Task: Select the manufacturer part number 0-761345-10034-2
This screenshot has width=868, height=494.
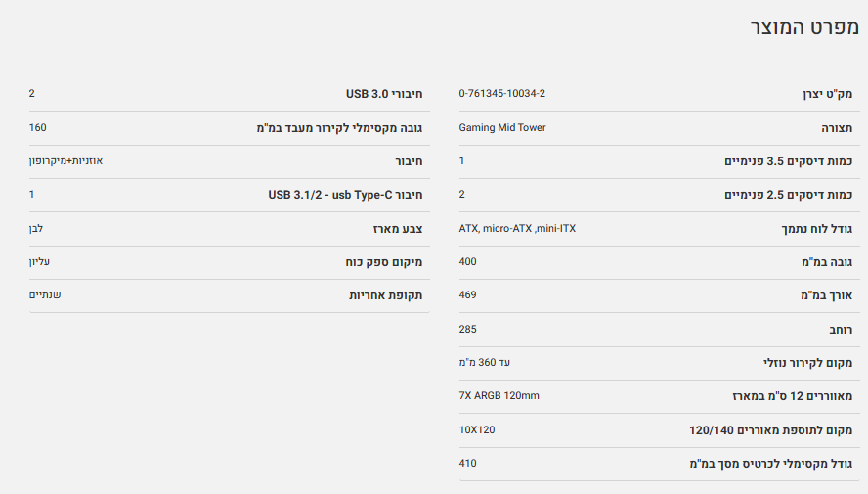Action: pos(501,94)
